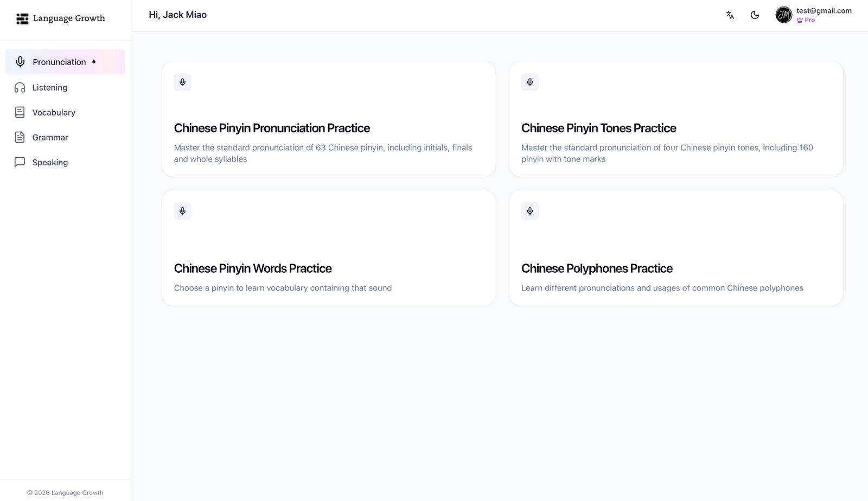This screenshot has height=501, width=868.
Task: Open the Grammar section label
Action: click(50, 137)
